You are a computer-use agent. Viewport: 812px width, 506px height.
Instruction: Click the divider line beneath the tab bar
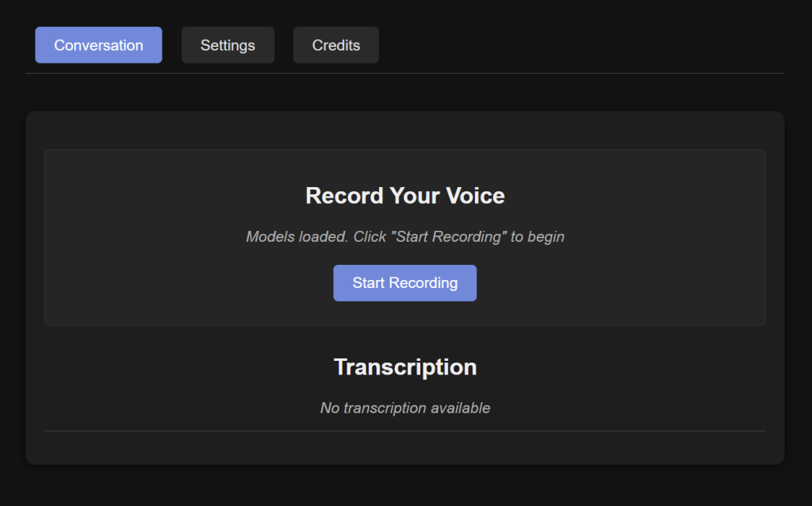405,73
